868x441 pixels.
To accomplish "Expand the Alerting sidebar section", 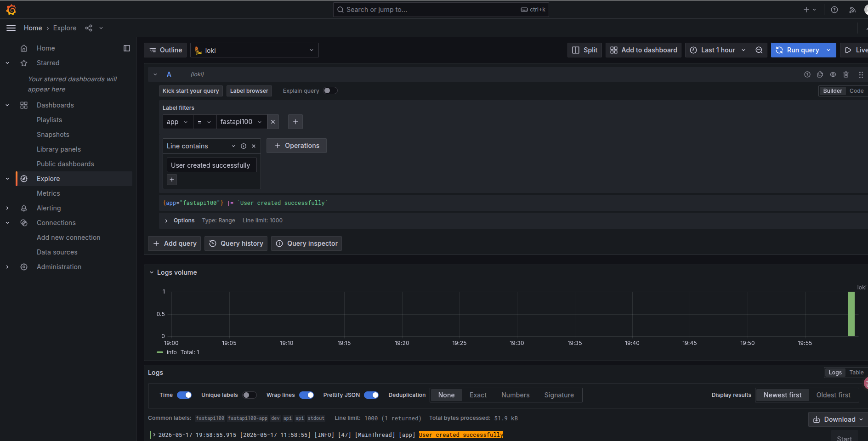I will click(x=7, y=208).
